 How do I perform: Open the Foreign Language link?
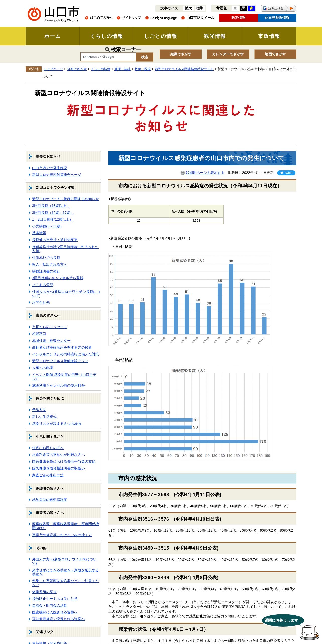[x=164, y=18]
